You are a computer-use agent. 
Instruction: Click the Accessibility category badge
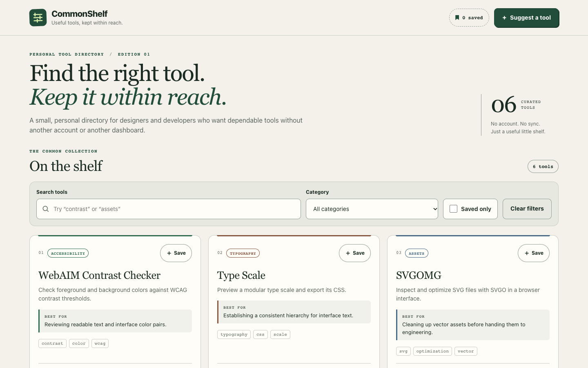tap(68, 253)
